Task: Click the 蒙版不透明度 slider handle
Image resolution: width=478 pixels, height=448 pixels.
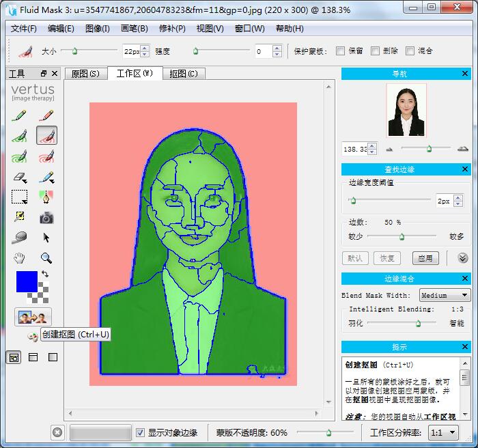Action: point(328,432)
